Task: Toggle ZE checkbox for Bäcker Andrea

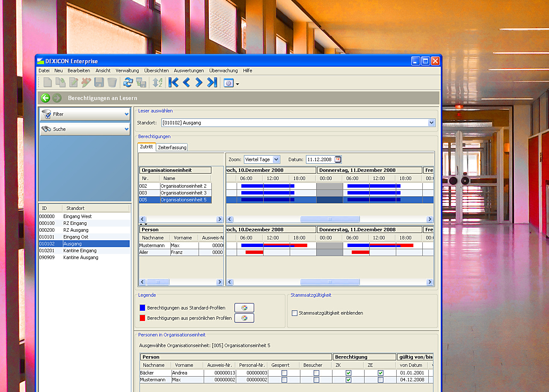Action: point(380,373)
